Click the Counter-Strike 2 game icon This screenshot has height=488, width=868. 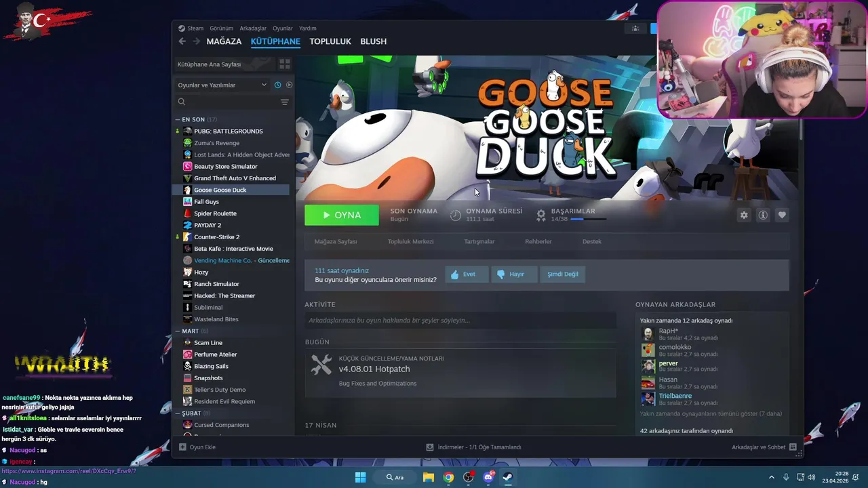188,237
